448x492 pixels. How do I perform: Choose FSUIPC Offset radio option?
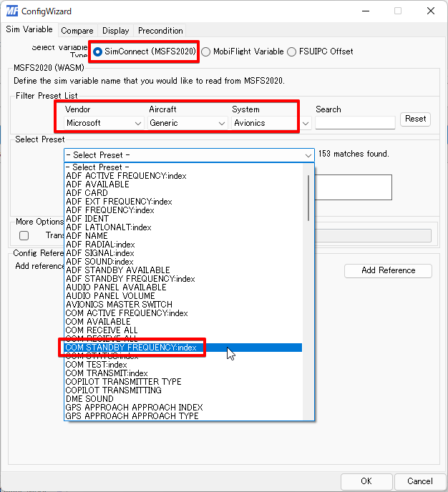[320, 51]
